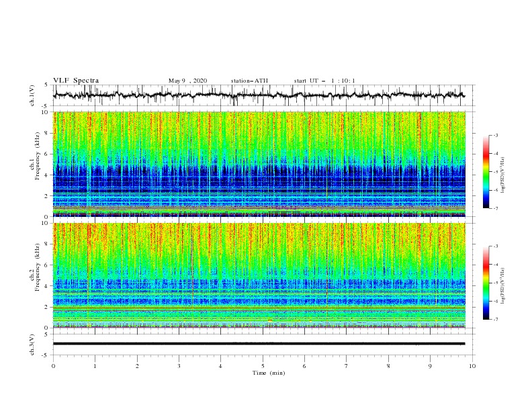Click time axis tick label "9"
The width and height of the screenshot is (532, 411).
tap(430, 366)
